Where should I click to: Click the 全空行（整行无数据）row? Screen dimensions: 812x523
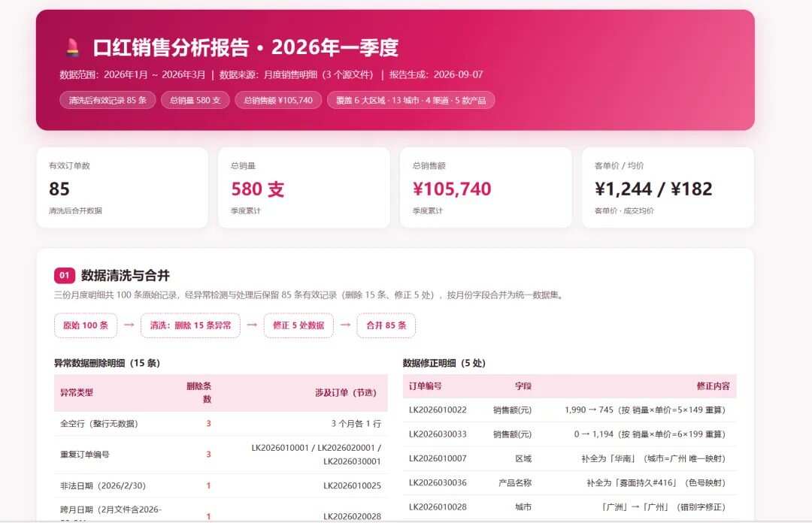[x=220, y=424]
